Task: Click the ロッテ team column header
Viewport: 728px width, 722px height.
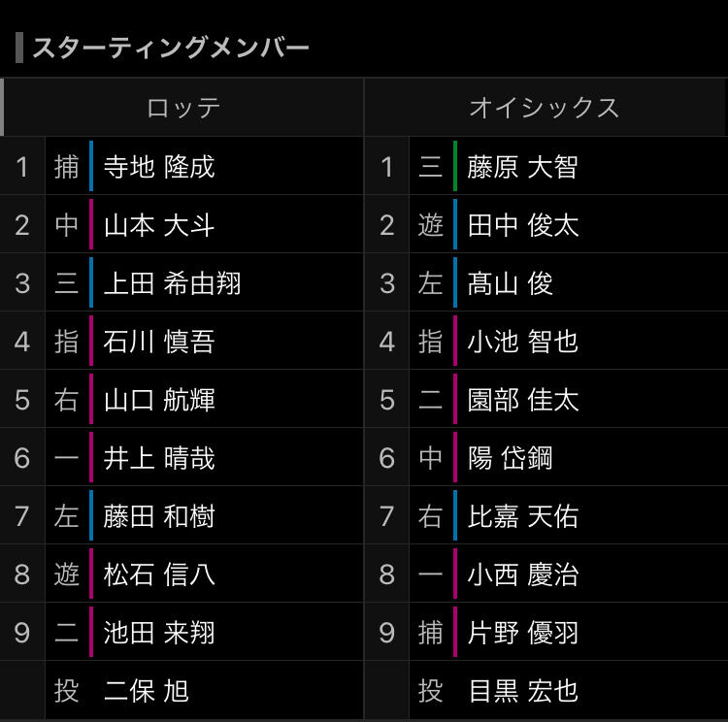Action: click(183, 108)
